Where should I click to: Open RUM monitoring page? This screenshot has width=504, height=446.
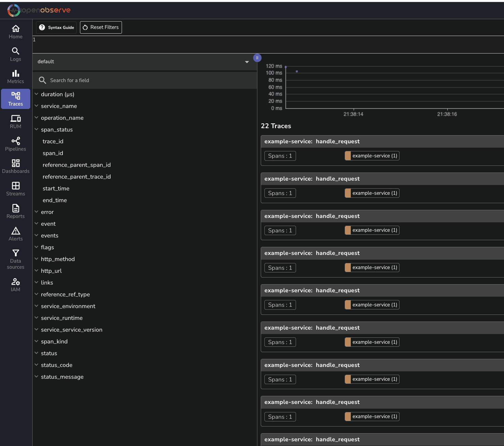point(15,122)
